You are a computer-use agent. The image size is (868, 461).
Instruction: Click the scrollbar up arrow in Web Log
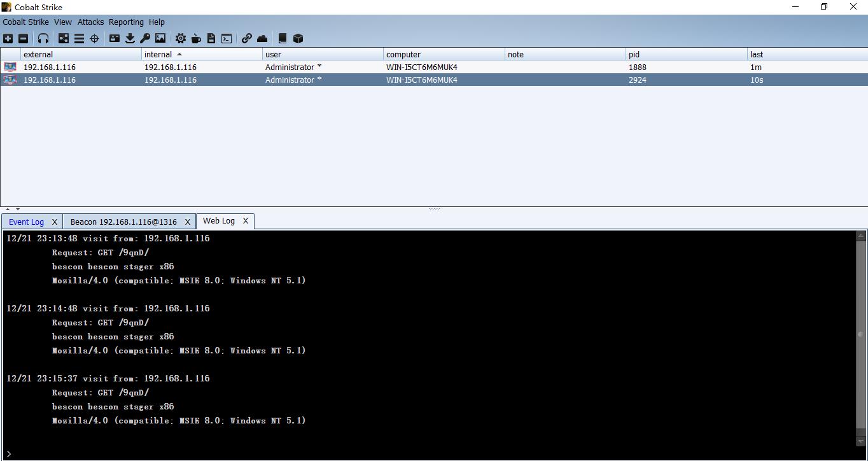(861, 236)
